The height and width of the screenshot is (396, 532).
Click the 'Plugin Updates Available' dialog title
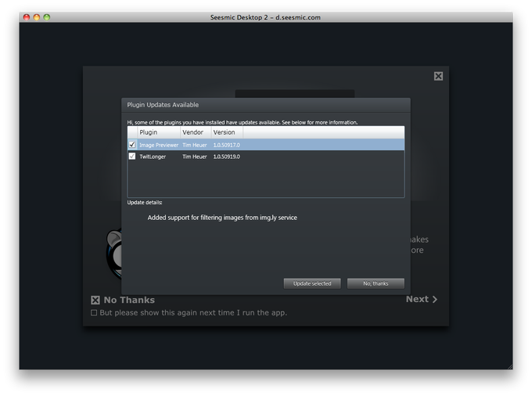[163, 105]
